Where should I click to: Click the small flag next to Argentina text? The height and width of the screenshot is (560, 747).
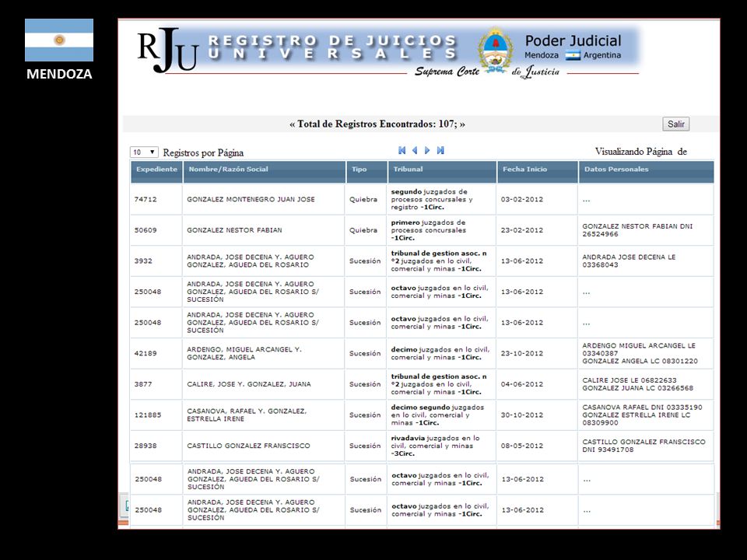pyautogui.click(x=573, y=55)
